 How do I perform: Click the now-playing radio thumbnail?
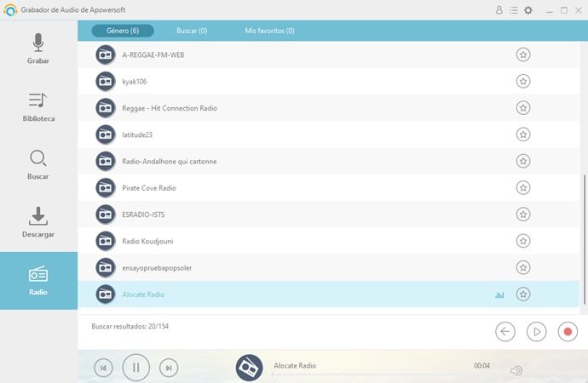coord(249,368)
